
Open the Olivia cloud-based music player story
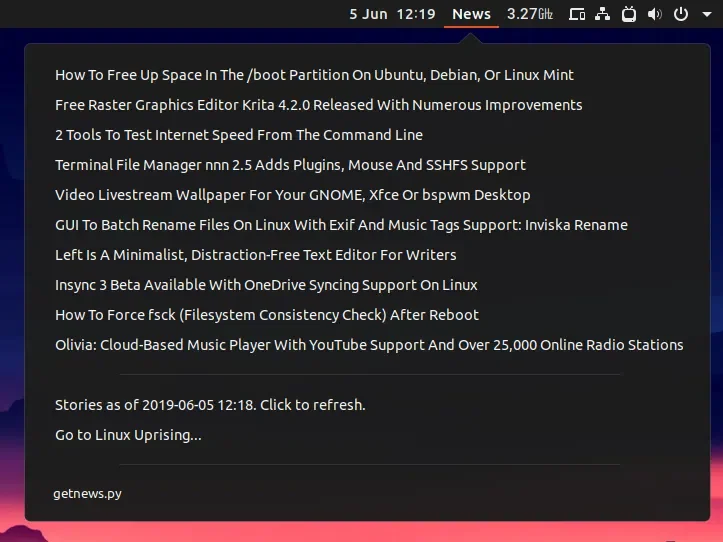(x=367, y=345)
